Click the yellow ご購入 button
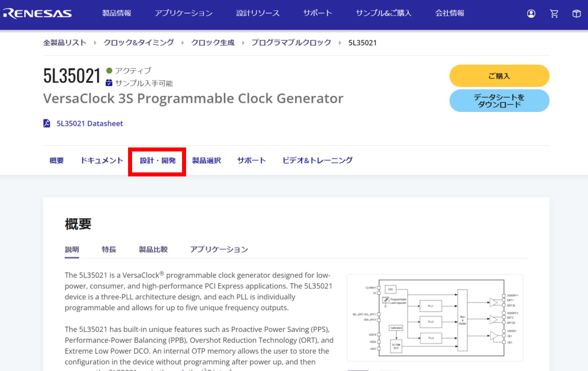Screen dimensions: 588x371 500,76
